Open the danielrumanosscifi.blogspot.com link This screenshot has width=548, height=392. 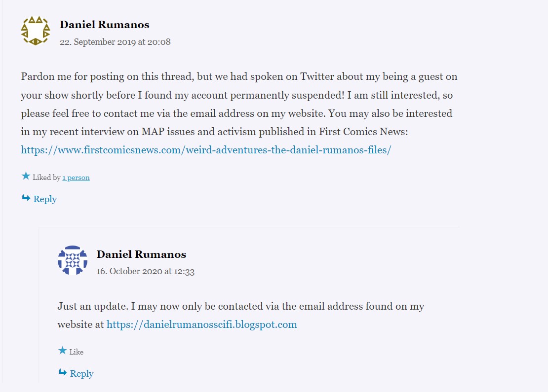pyautogui.click(x=201, y=324)
